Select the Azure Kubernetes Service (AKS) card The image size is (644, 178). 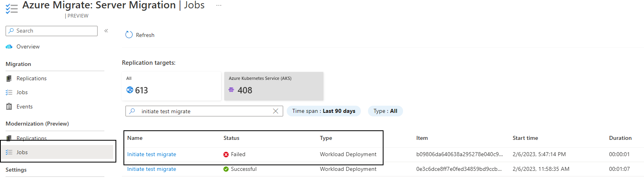274,86
